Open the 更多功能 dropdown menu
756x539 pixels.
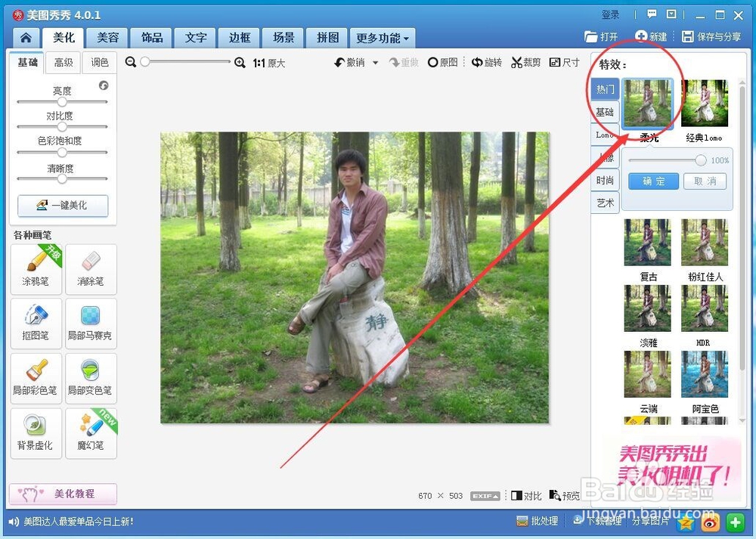383,38
